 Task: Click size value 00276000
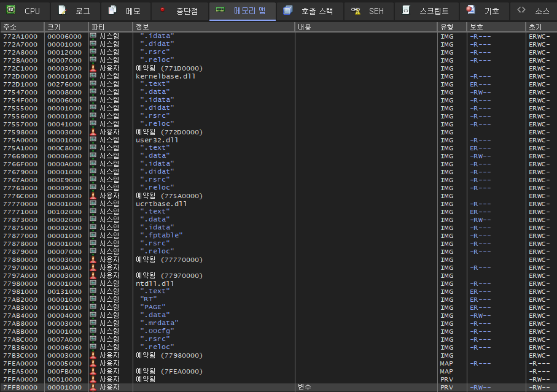click(64, 85)
